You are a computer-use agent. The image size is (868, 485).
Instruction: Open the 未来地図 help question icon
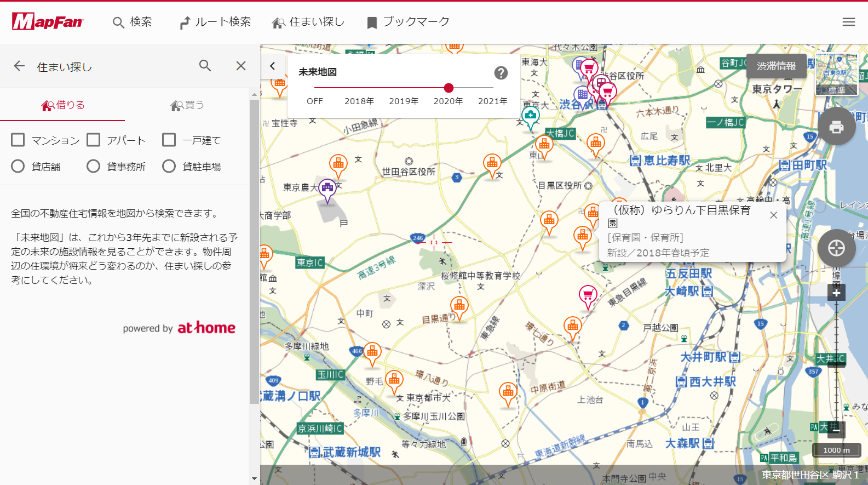coord(501,72)
